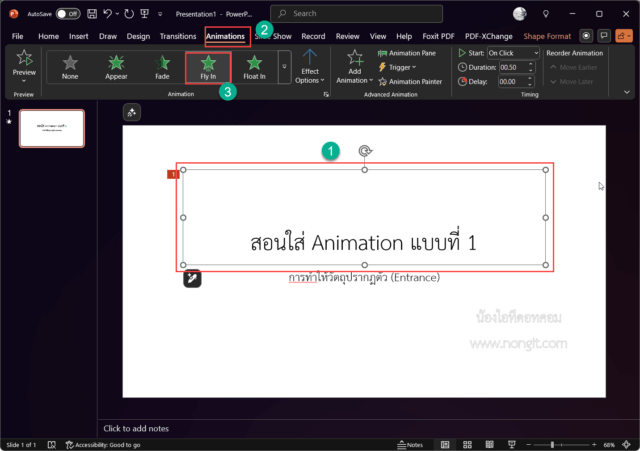The height and width of the screenshot is (451, 640).
Task: Switch to the Transitions tab
Action: click(178, 36)
